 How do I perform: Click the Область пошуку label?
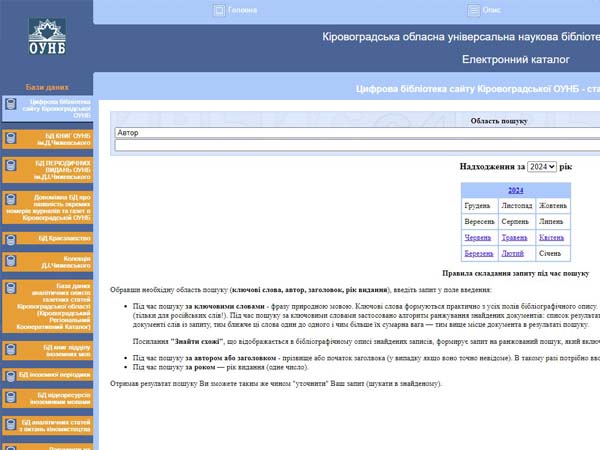[499, 121]
